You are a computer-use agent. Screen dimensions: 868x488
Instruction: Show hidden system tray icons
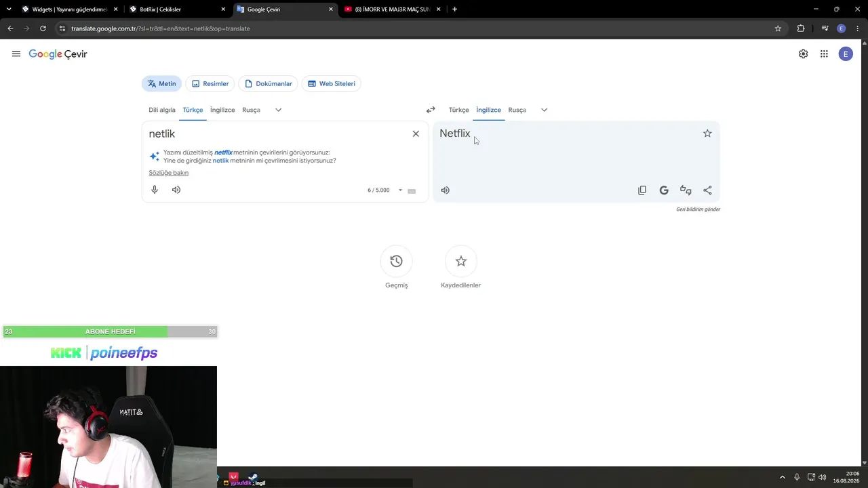[x=782, y=477]
